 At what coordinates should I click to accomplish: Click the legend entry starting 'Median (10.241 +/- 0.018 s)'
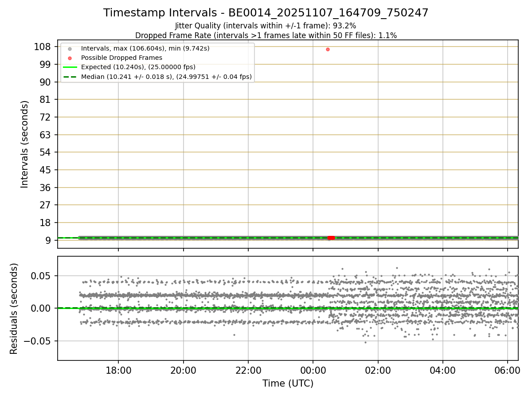click(x=166, y=77)
